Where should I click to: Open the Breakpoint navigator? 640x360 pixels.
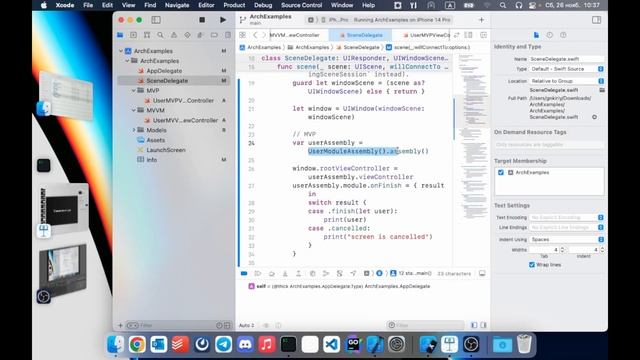(x=214, y=35)
